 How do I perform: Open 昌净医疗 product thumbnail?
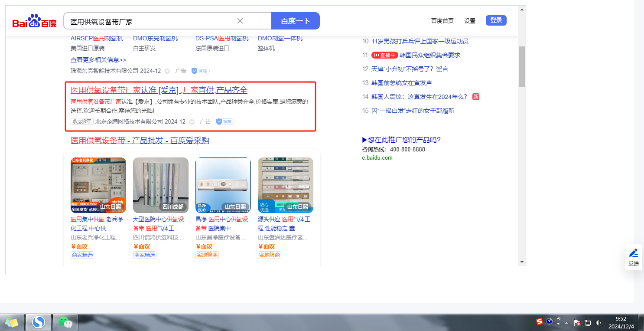pos(223,185)
